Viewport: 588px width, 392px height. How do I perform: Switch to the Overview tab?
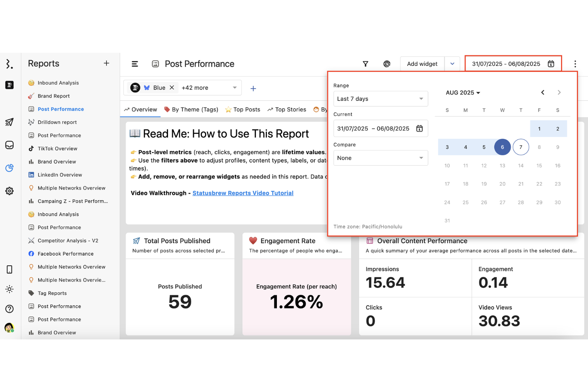click(x=140, y=110)
